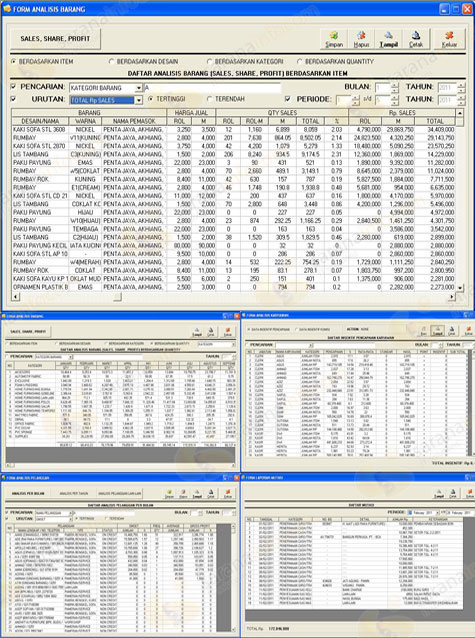Toggle the Pencarian checkbox
This screenshot has width=475, height=638.
pyautogui.click(x=14, y=87)
